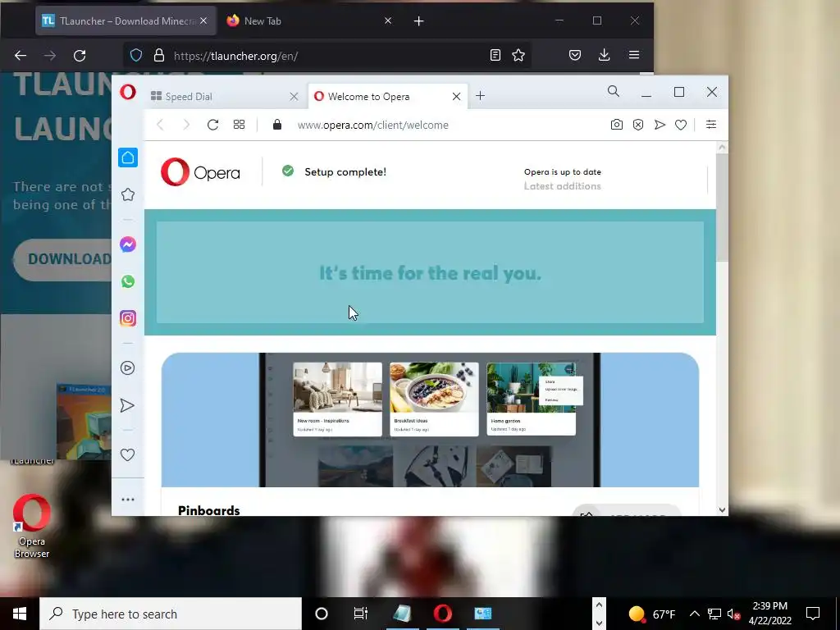Click the Opera address bar URL
This screenshot has width=840, height=630.
coord(373,125)
